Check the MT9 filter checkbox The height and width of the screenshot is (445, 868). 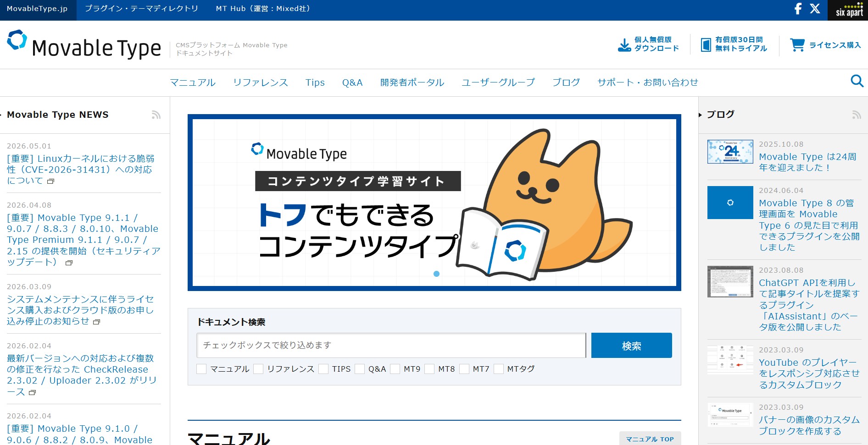click(x=395, y=369)
